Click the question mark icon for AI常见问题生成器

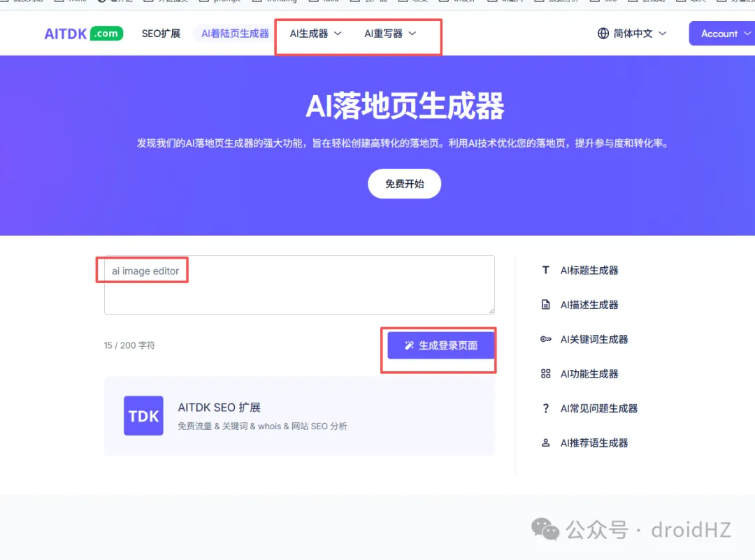coord(546,408)
